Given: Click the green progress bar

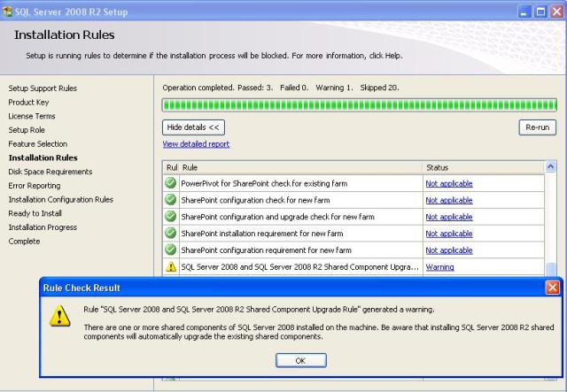Looking at the screenshot, I should tap(360, 105).
